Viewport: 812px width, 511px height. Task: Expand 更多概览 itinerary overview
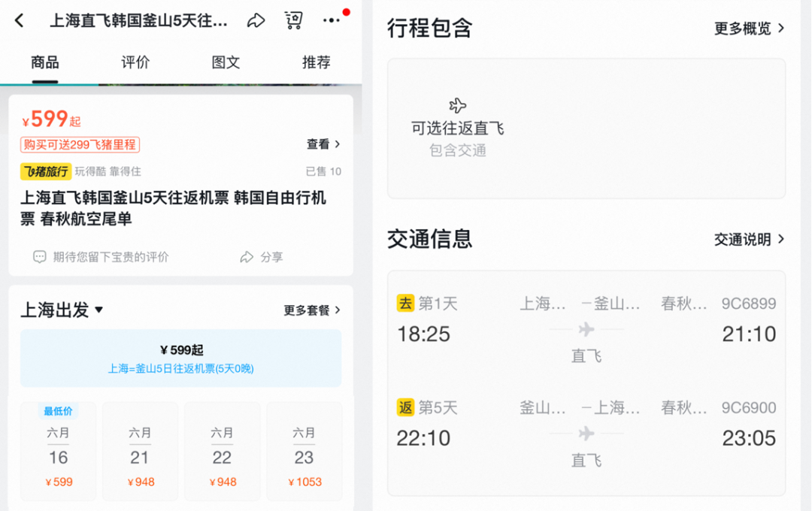[749, 29]
